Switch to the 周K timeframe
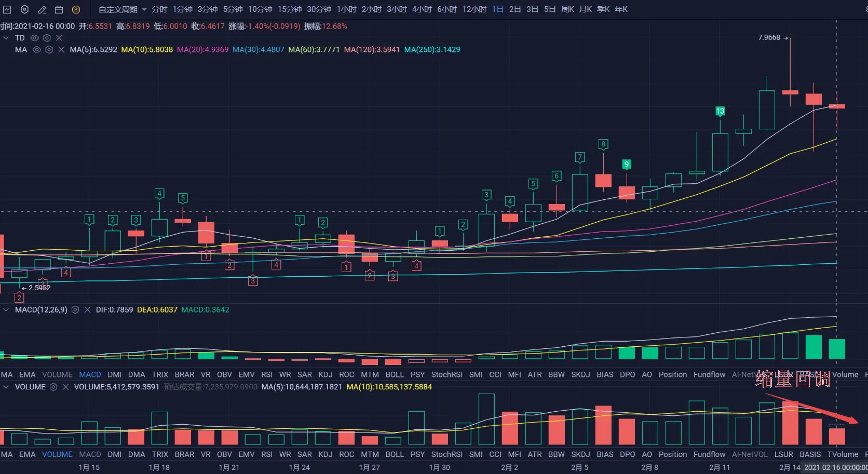 click(567, 9)
